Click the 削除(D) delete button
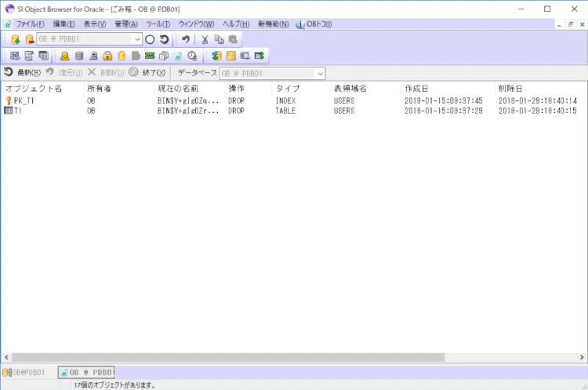 [x=106, y=72]
